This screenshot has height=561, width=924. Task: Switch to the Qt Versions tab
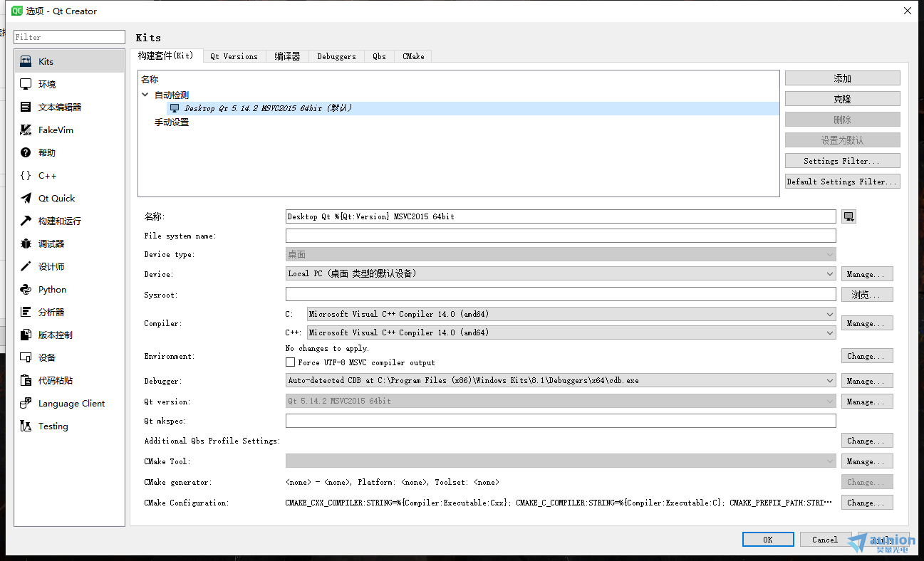[x=234, y=56]
